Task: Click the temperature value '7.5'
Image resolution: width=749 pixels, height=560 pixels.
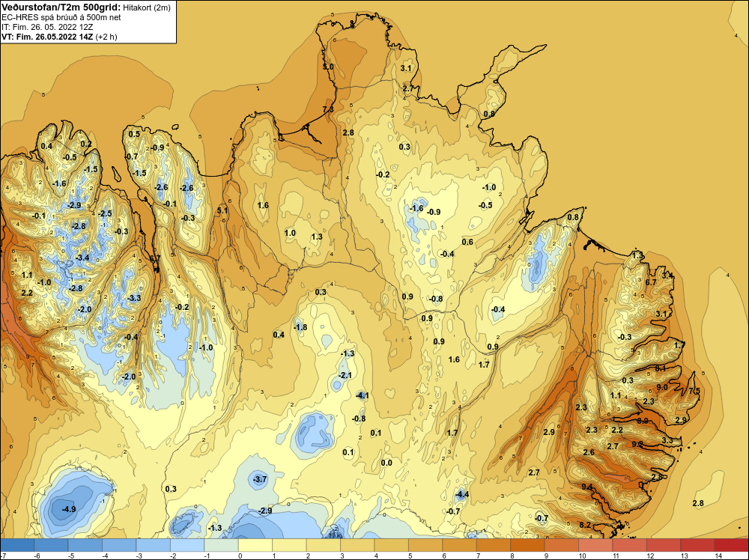Action: tap(694, 391)
